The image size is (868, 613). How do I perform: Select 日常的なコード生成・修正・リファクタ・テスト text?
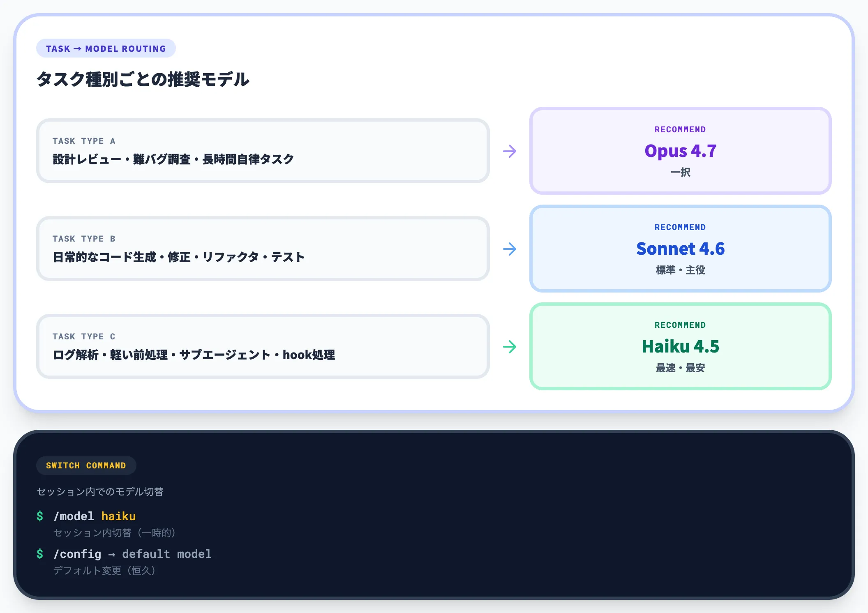point(178,257)
